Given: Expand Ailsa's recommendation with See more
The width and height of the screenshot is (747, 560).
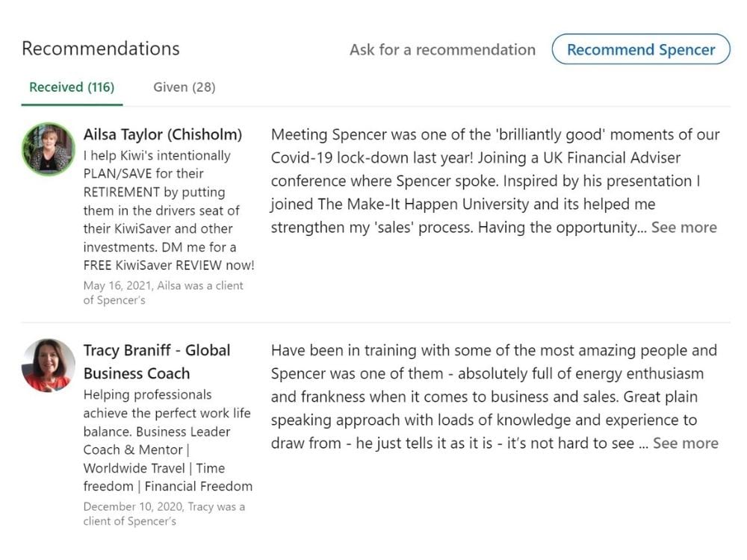Looking at the screenshot, I should pos(684,227).
